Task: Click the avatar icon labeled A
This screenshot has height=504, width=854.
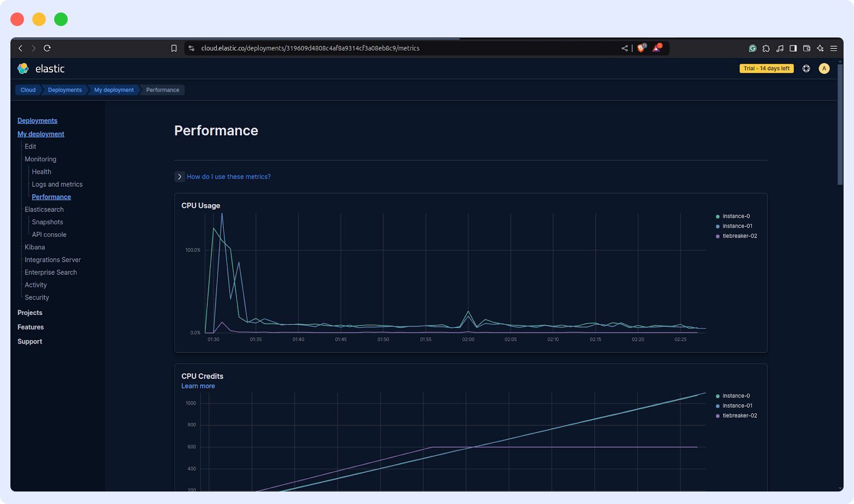Action: 824,68
